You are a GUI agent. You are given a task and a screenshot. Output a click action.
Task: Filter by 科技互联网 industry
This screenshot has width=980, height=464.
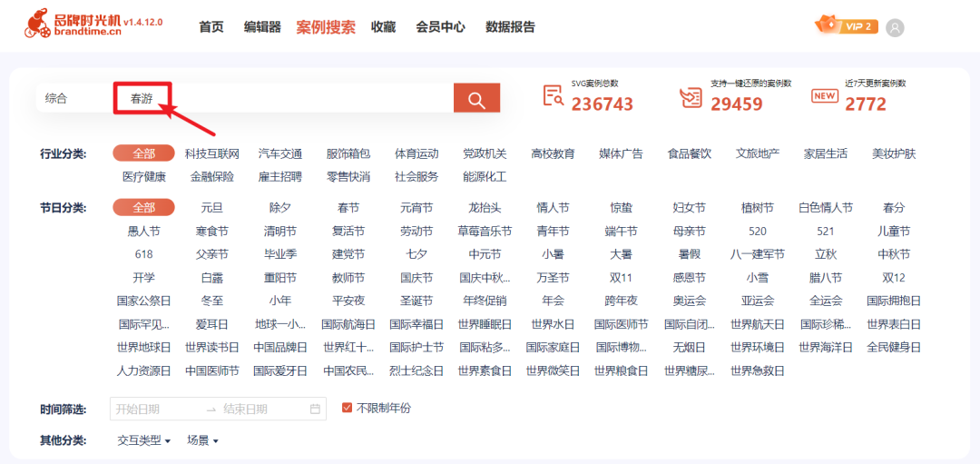211,153
